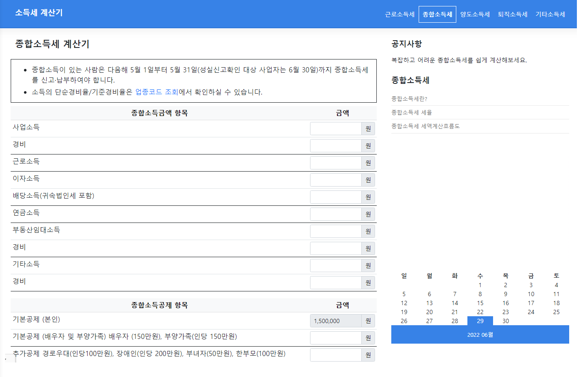This screenshot has width=588, height=377.
Task: Click the 기본공제 (본인) 1,500,000 field
Action: pos(336,321)
